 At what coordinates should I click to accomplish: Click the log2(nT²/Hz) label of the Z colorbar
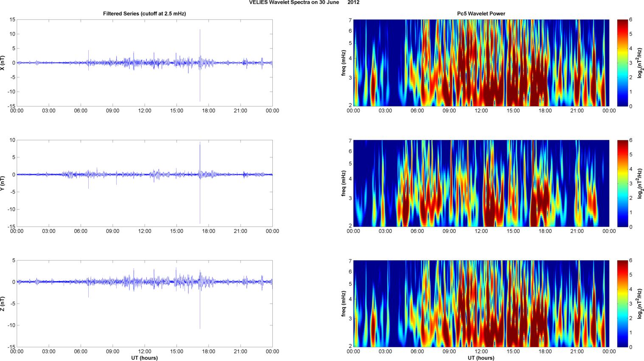639,304
